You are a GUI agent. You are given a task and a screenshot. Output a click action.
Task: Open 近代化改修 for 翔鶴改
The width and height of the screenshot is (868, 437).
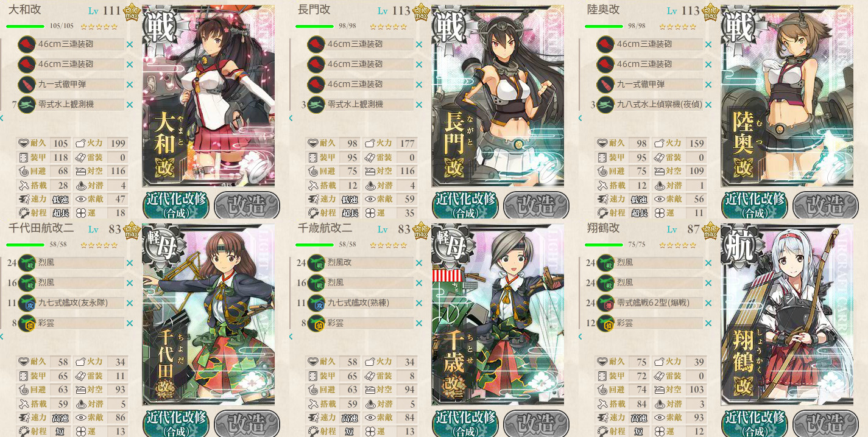755,424
